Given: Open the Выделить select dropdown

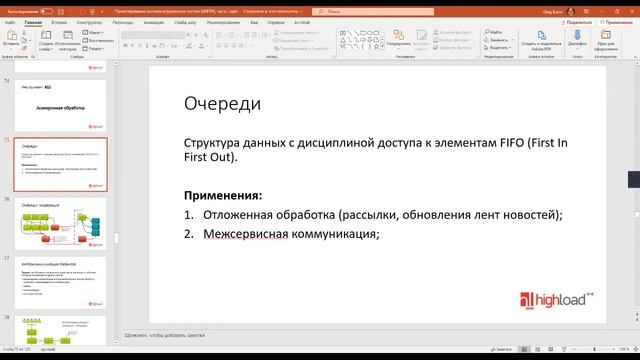Looking at the screenshot, I should (498, 48).
